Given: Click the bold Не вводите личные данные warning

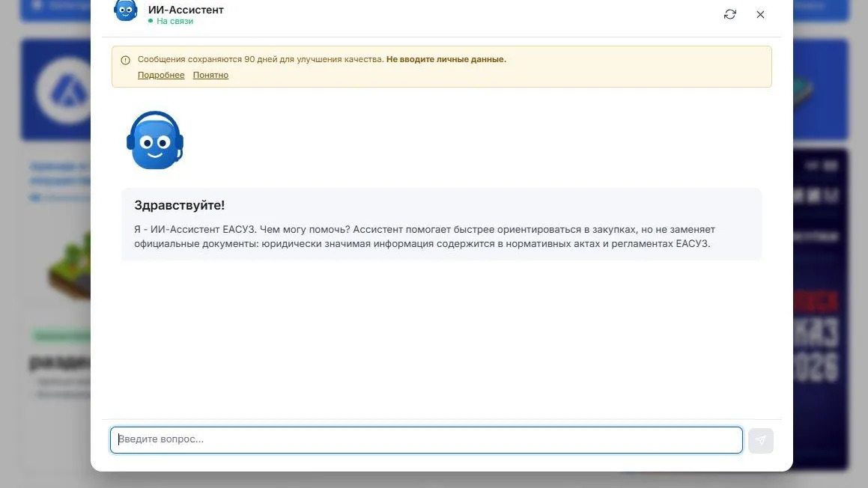Looking at the screenshot, I should pos(446,59).
